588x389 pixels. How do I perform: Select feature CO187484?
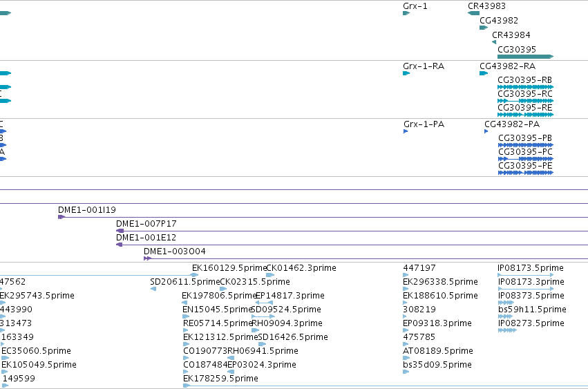coord(185,372)
